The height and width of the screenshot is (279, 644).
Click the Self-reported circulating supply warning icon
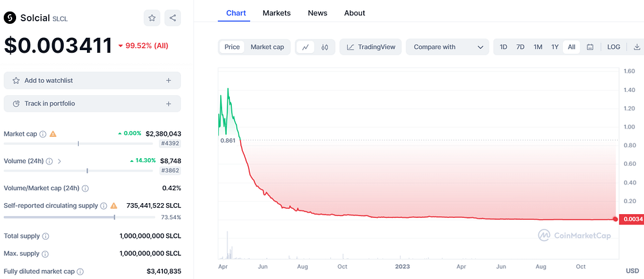click(x=114, y=206)
